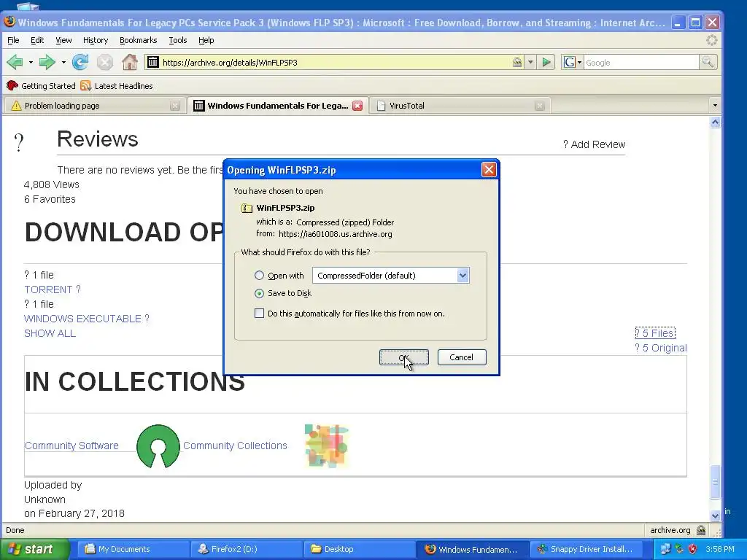Open Firefox2 (D:) taskbar button
Viewport: 747px width, 560px height.
point(245,549)
